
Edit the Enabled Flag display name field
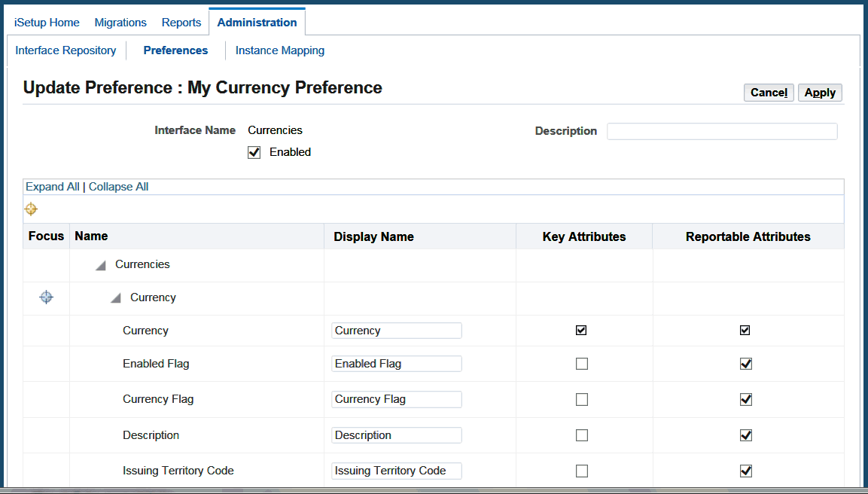396,364
